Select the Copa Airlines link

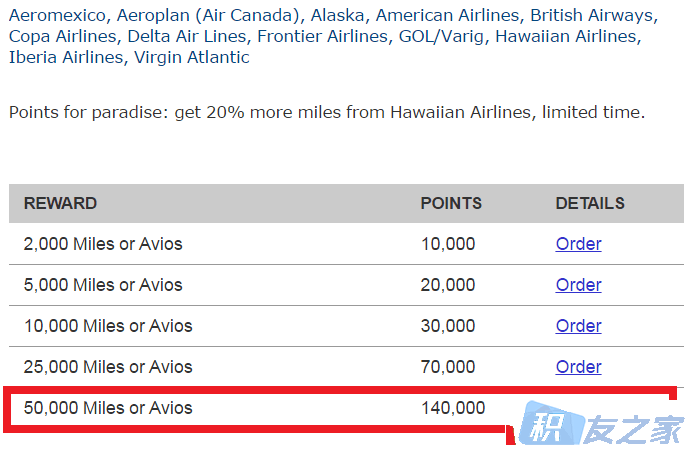(62, 37)
